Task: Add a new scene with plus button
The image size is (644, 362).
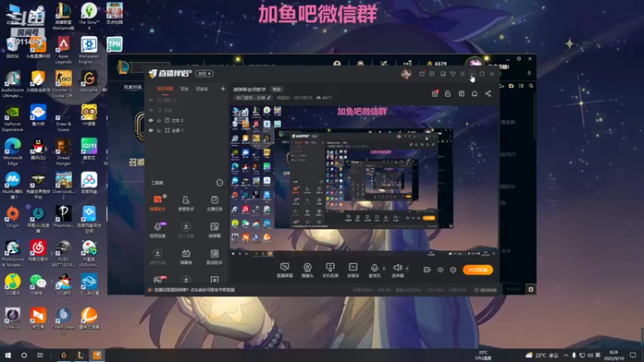Action: [223, 88]
